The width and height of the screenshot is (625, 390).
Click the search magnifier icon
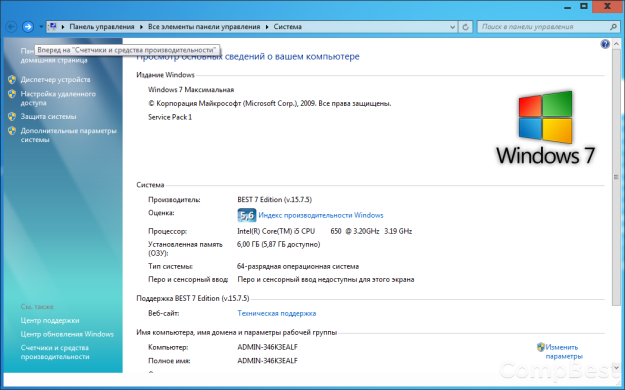tap(613, 27)
